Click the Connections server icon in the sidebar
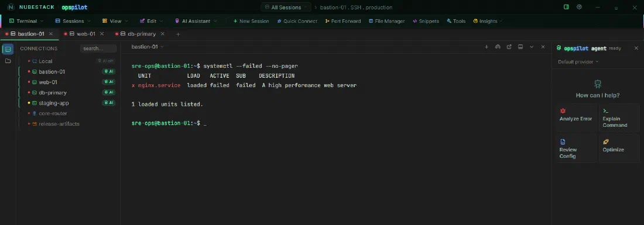Screen dimensions: 644x225 [8, 49]
